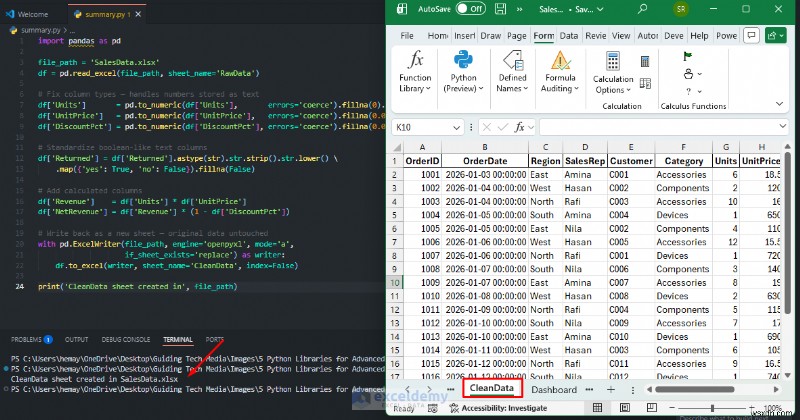This screenshot has width=800, height=420.
Task: Add a new sheet with plus icon
Action: click(x=611, y=390)
